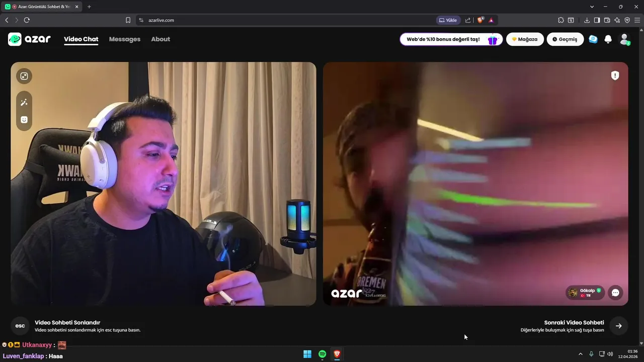
Task: Open the profile avatar menu
Action: (624, 39)
